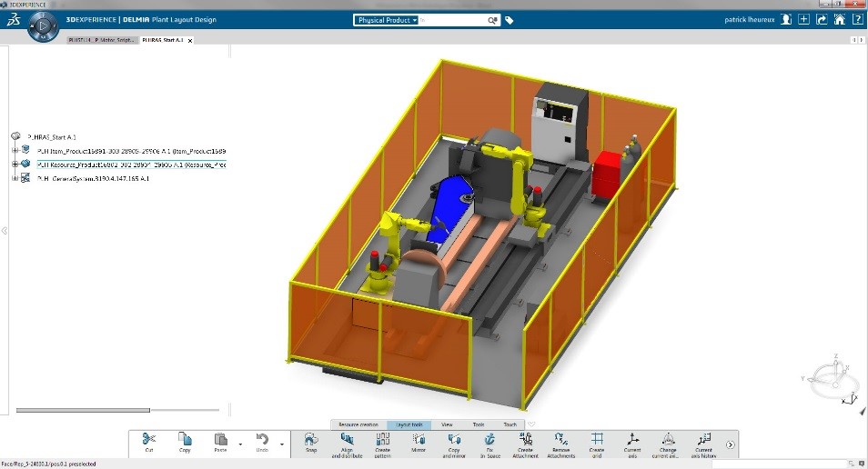868x469 pixels.
Task: Expand the Item_Product tree node
Action: 15,150
